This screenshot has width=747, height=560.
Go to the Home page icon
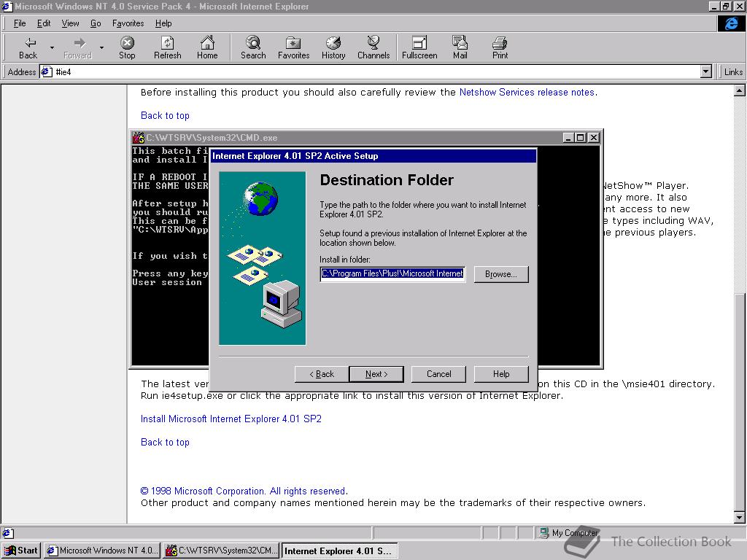pyautogui.click(x=207, y=47)
